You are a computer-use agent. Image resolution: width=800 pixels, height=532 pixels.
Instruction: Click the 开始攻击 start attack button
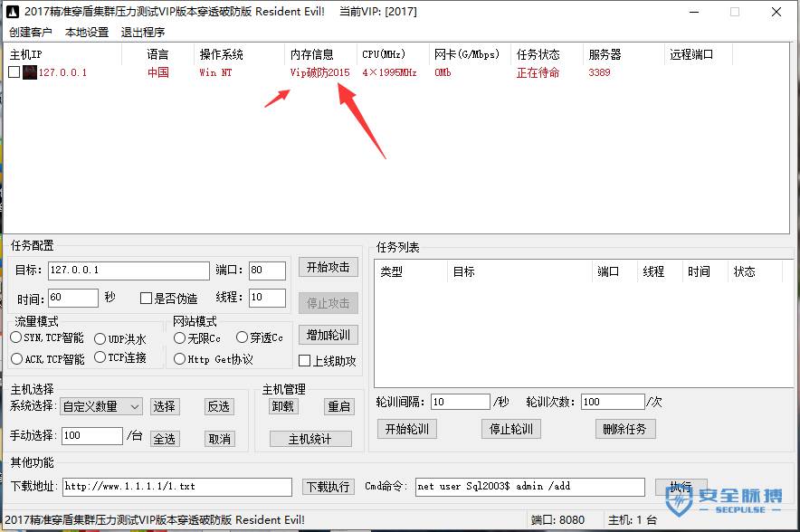(x=327, y=267)
